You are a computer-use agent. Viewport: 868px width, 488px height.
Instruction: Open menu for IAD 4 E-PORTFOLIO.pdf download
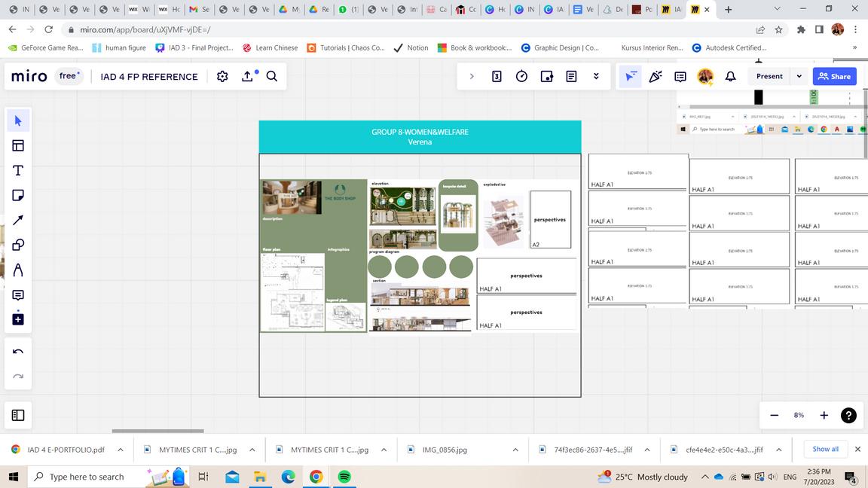pyautogui.click(x=120, y=450)
